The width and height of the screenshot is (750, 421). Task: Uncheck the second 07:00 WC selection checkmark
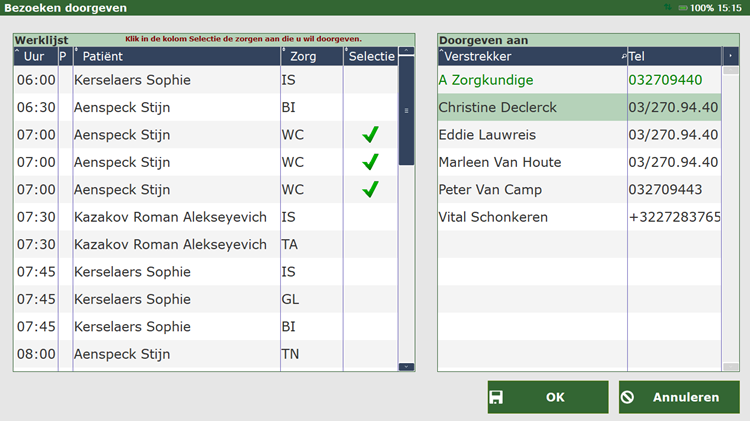(x=370, y=162)
